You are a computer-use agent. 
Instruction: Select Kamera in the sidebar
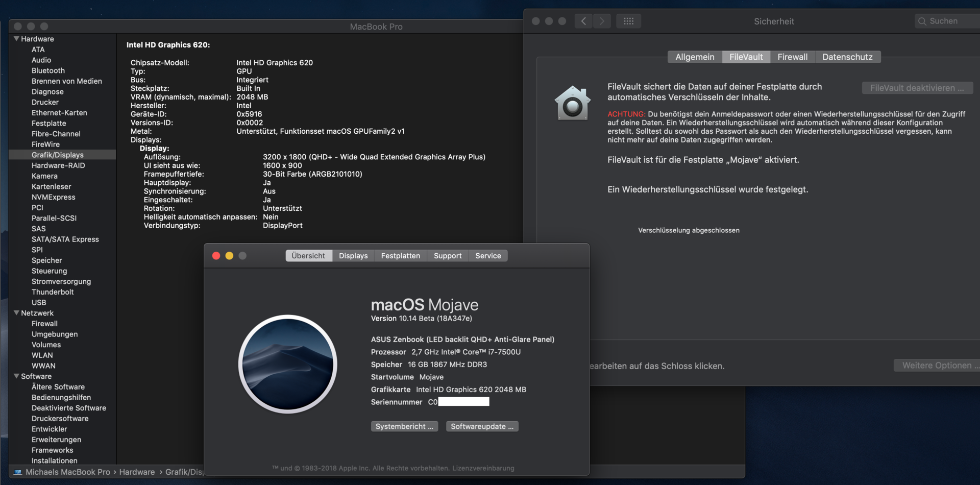point(44,176)
